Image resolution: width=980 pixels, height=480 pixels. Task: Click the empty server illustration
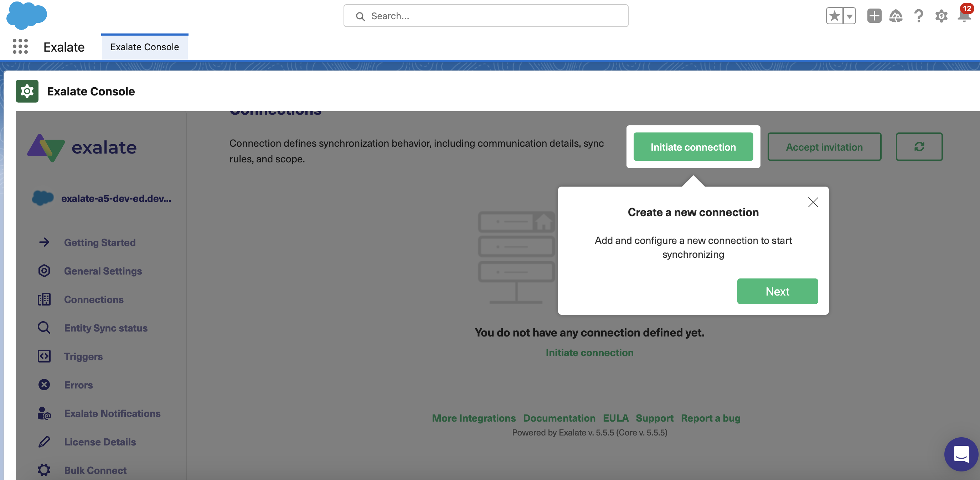click(x=516, y=257)
